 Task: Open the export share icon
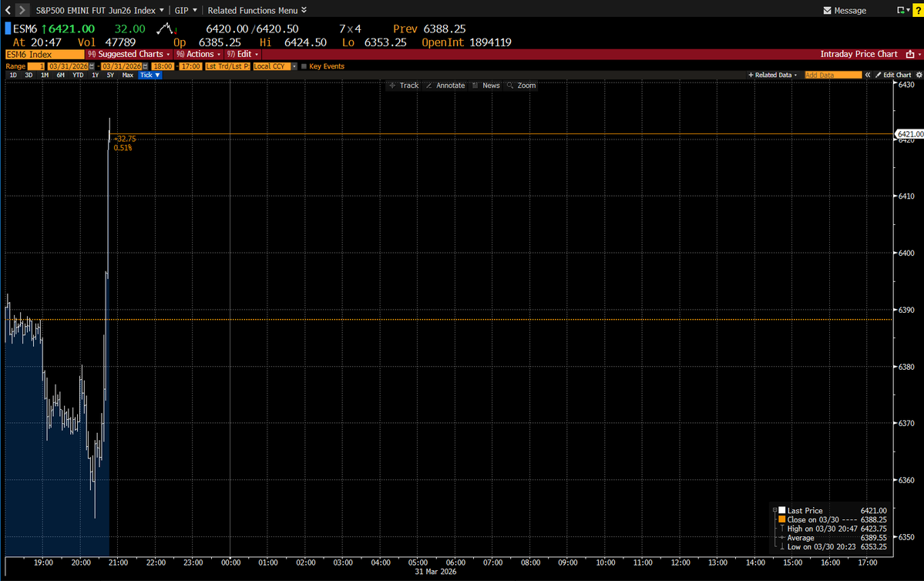click(x=910, y=54)
